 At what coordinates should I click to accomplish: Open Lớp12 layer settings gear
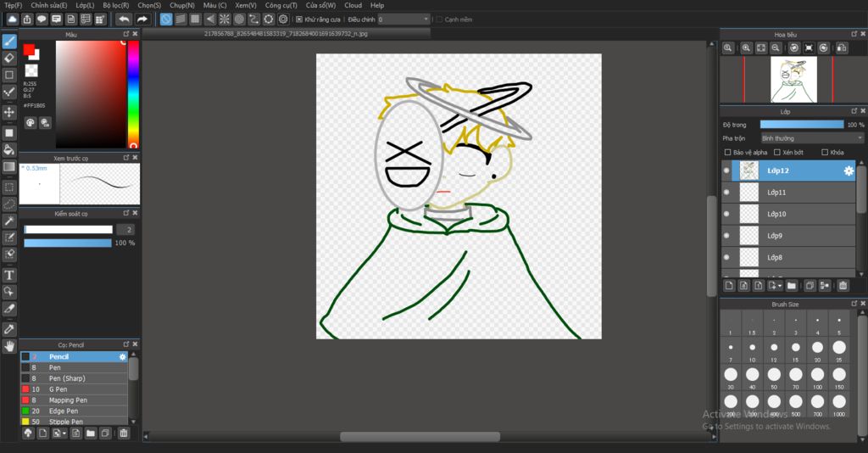(x=849, y=171)
